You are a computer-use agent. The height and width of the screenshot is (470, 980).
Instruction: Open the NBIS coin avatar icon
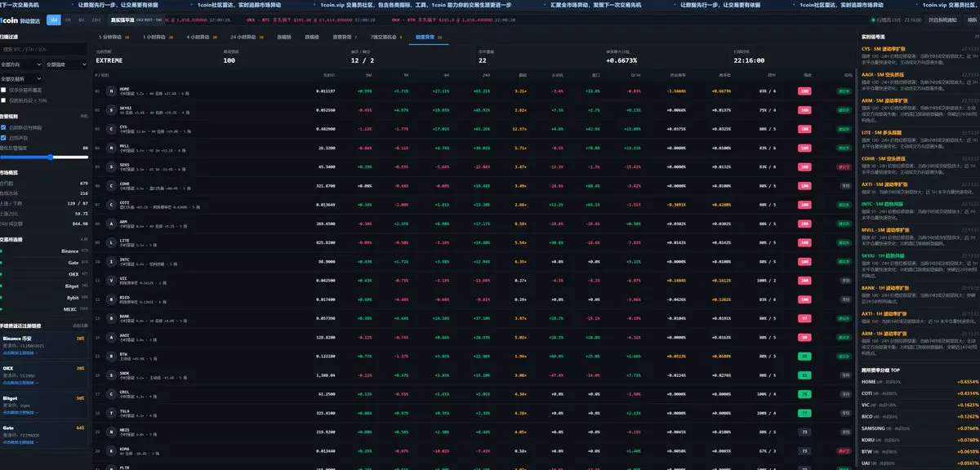(x=111, y=430)
